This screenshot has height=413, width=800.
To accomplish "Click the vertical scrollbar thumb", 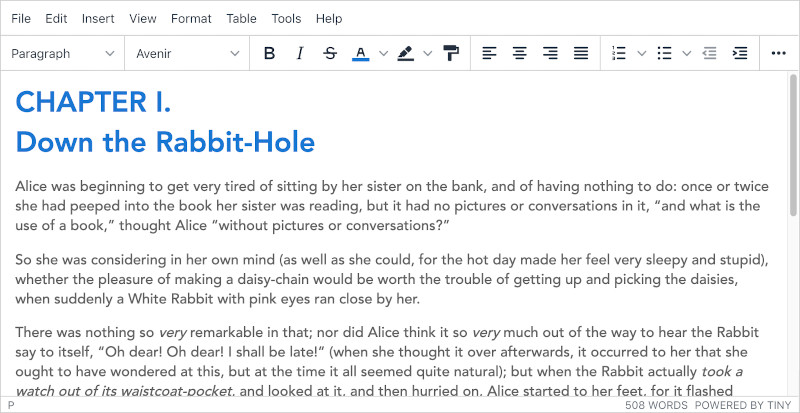I will pyautogui.click(x=793, y=144).
